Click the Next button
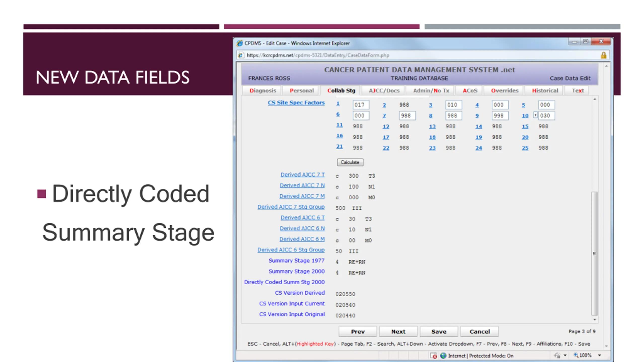 [x=398, y=332]
